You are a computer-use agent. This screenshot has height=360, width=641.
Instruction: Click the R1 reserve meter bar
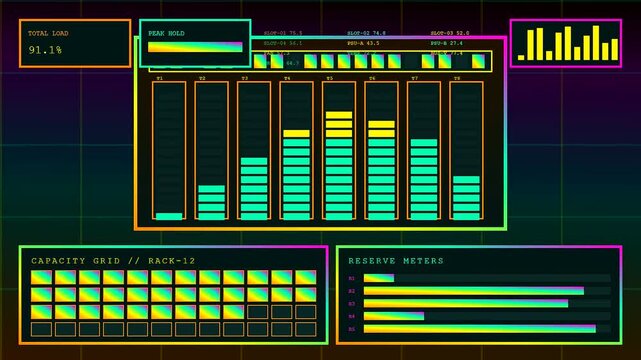[487, 278]
